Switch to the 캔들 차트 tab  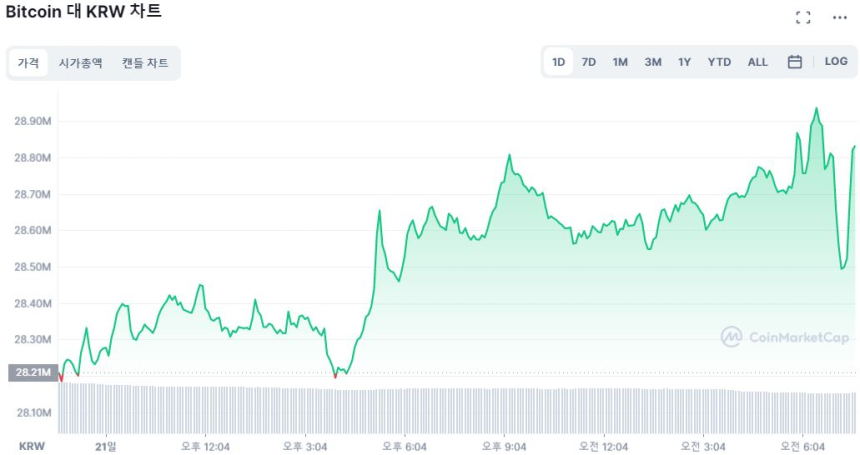[145, 63]
